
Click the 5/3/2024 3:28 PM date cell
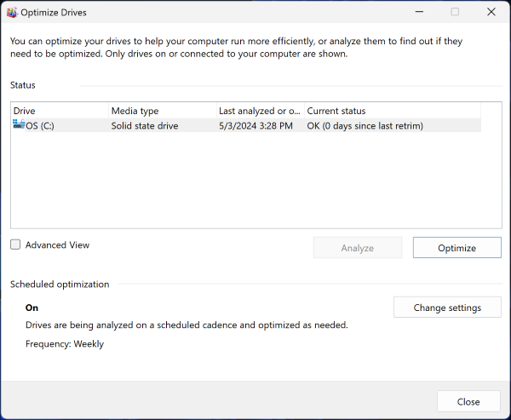coord(255,126)
